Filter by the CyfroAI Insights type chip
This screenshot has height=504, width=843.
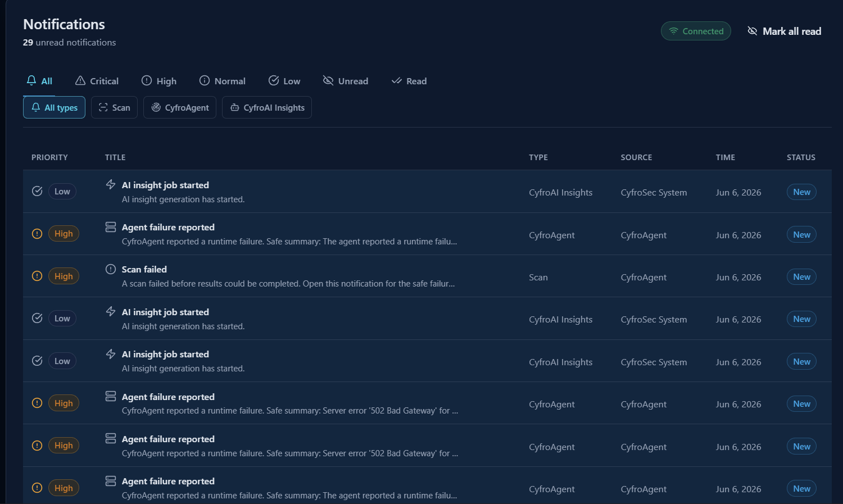pyautogui.click(x=267, y=107)
